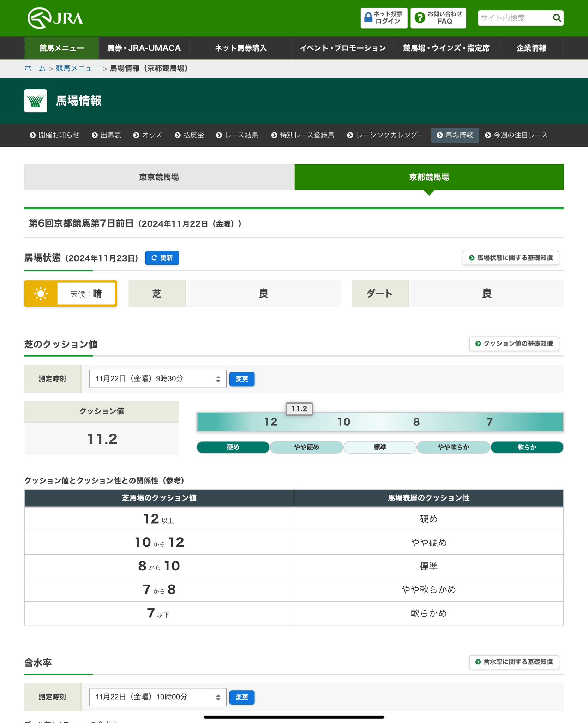Screen dimensions: 588x723
Task: Open 含水率に関する基礎知識 link
Action: [x=514, y=662]
